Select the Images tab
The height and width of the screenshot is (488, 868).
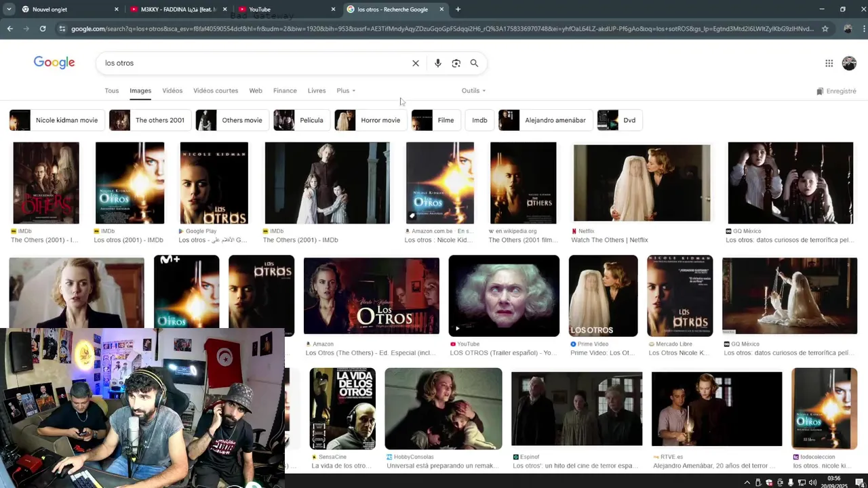click(x=140, y=91)
